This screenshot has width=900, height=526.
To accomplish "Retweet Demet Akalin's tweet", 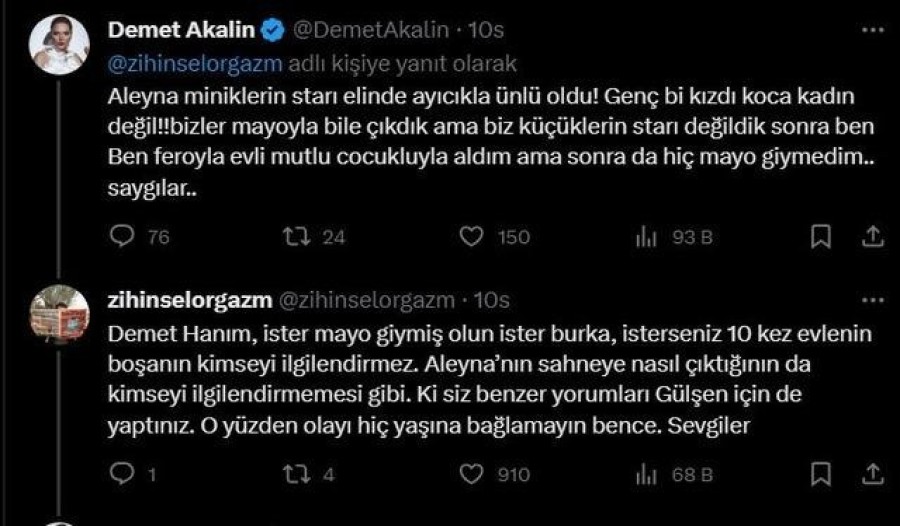I will coord(295,237).
